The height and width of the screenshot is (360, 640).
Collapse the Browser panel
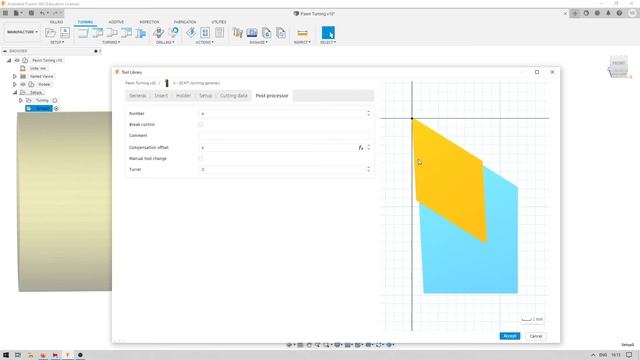point(5,51)
